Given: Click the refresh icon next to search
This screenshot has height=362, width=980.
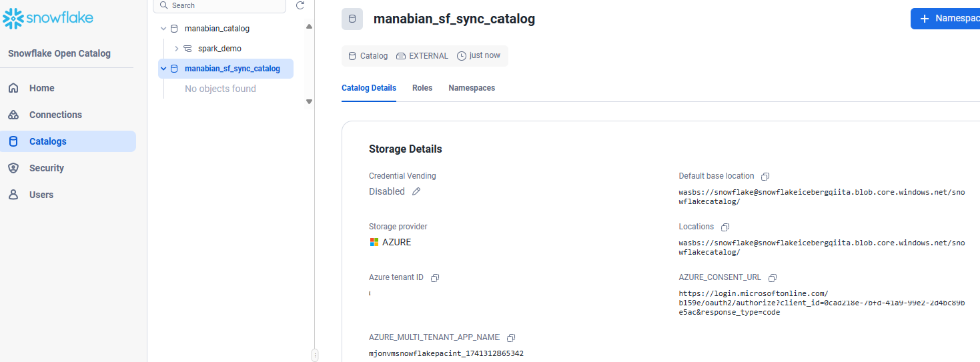Looking at the screenshot, I should pos(300,5).
